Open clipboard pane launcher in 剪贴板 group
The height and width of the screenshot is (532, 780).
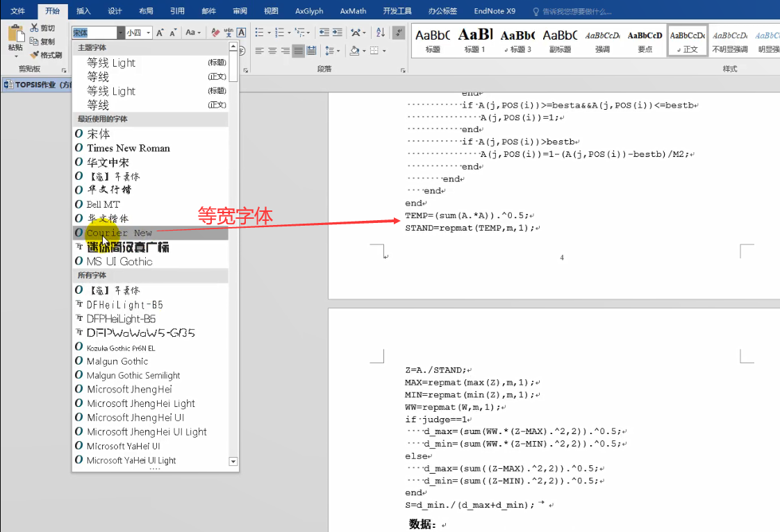(64, 70)
